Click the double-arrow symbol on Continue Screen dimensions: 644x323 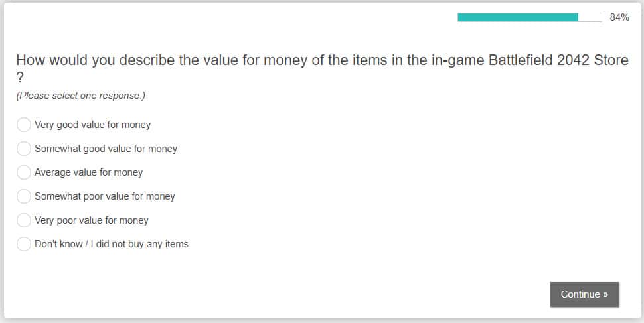605,294
